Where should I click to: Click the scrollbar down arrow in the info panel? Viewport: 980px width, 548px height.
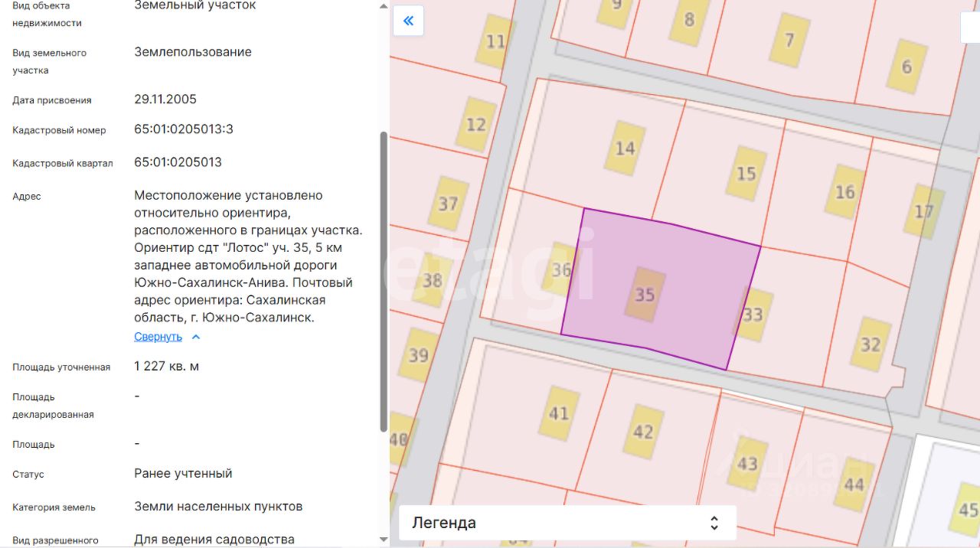384,540
